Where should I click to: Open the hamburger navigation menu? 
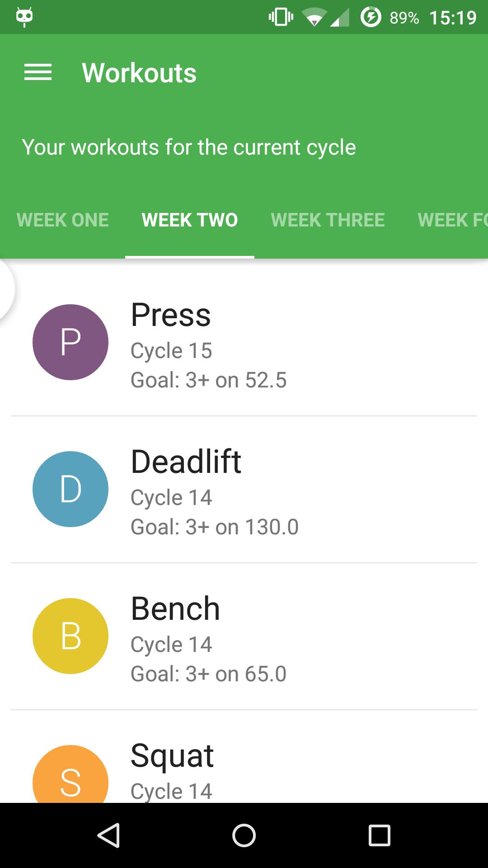tap(38, 72)
